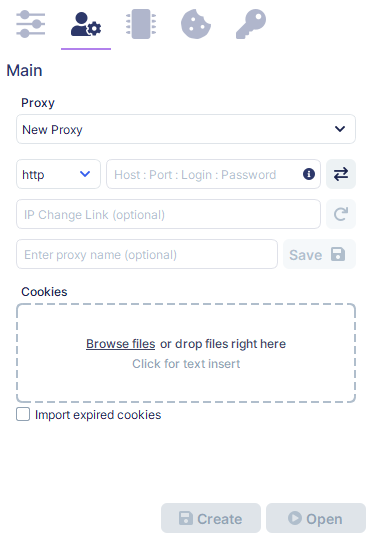Click the Open button
This screenshot has height=541, width=373.
pos(316,518)
